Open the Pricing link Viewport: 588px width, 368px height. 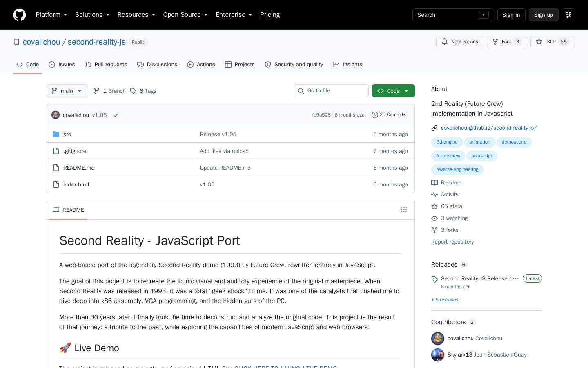point(270,15)
